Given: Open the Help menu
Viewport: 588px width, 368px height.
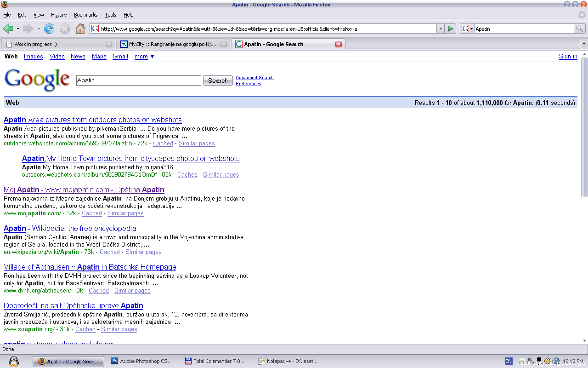Looking at the screenshot, I should point(129,15).
